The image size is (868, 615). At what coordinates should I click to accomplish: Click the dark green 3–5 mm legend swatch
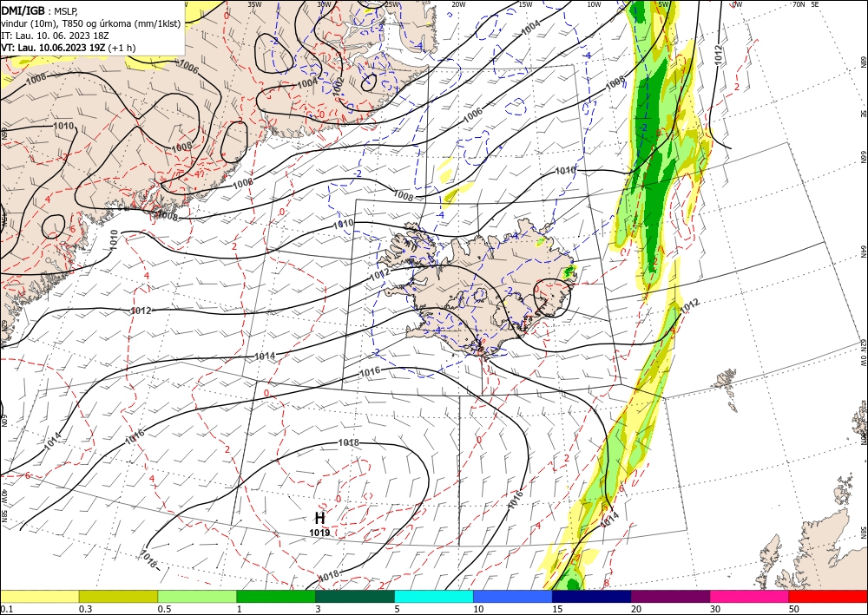[355, 596]
